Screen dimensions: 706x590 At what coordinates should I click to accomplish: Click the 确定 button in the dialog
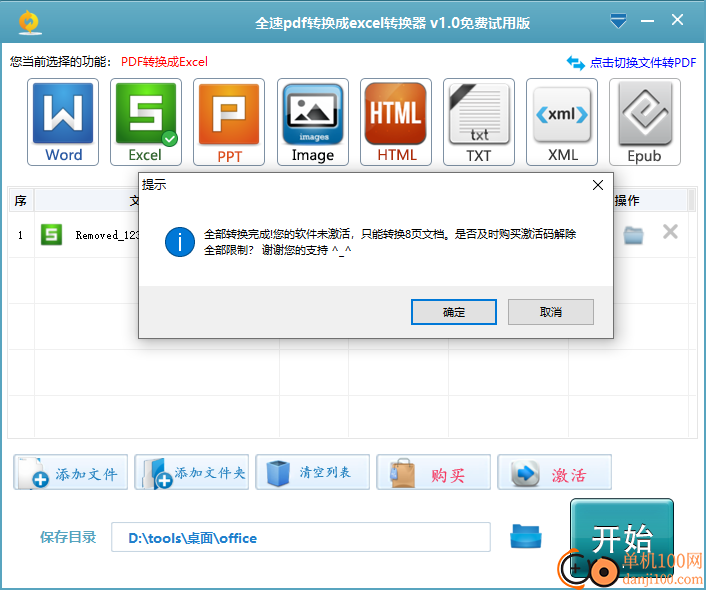[454, 312]
